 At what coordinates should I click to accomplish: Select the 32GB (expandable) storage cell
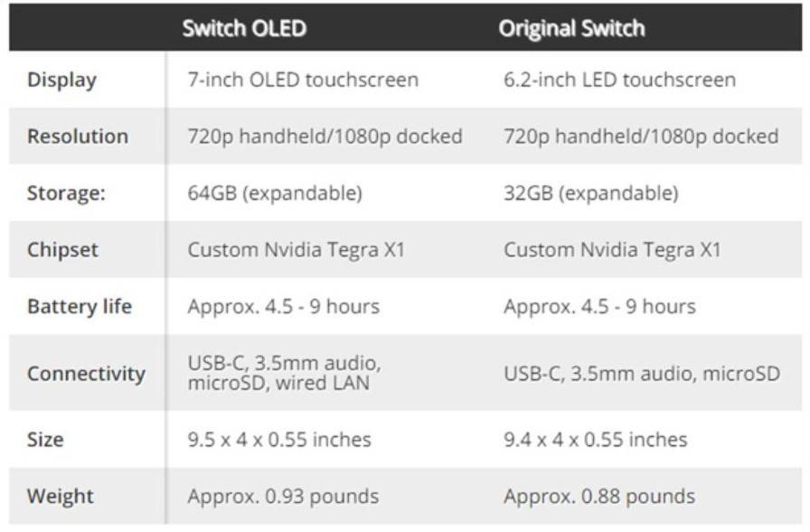pos(590,192)
